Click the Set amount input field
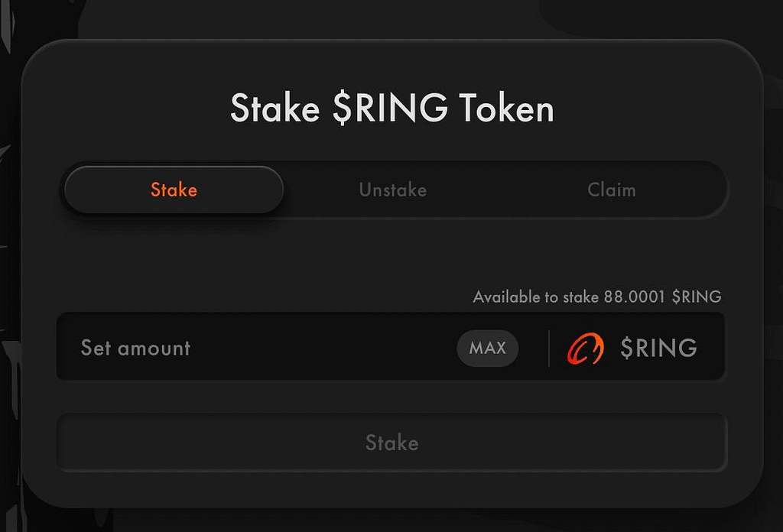Screen dimensions: 783x532 260,348
